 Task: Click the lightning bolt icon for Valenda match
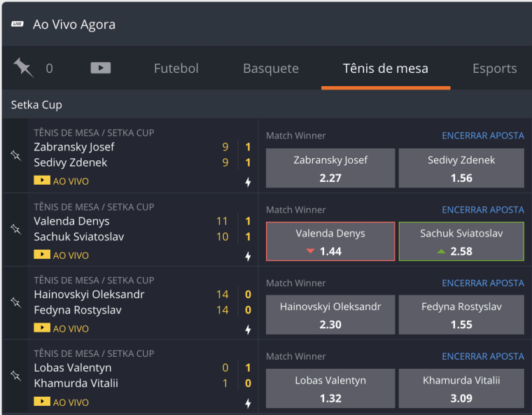click(248, 256)
